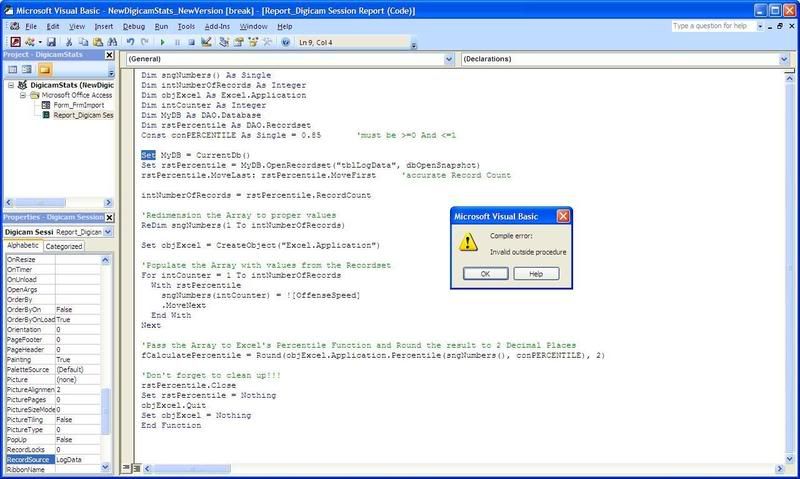Click the Break pause icon
The width and height of the screenshot is (800, 479).
177,42
